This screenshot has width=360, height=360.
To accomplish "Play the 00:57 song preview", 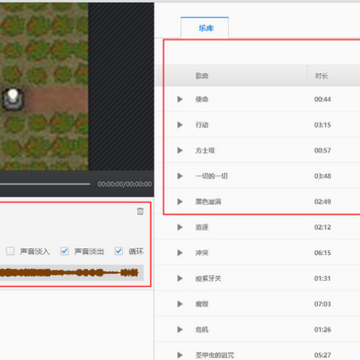I will pyautogui.click(x=180, y=151).
